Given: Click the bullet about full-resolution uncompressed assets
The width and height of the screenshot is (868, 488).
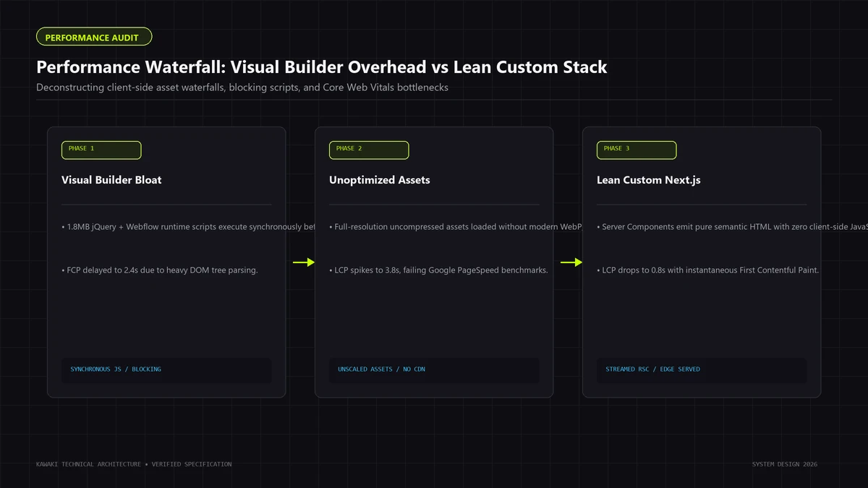Looking at the screenshot, I should coord(456,227).
